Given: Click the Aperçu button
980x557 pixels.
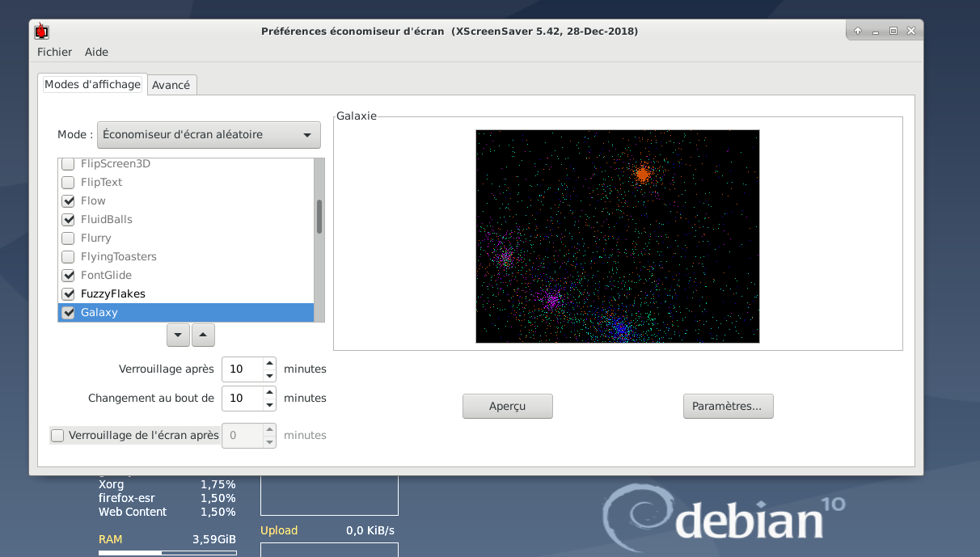Looking at the screenshot, I should pyautogui.click(x=507, y=406).
